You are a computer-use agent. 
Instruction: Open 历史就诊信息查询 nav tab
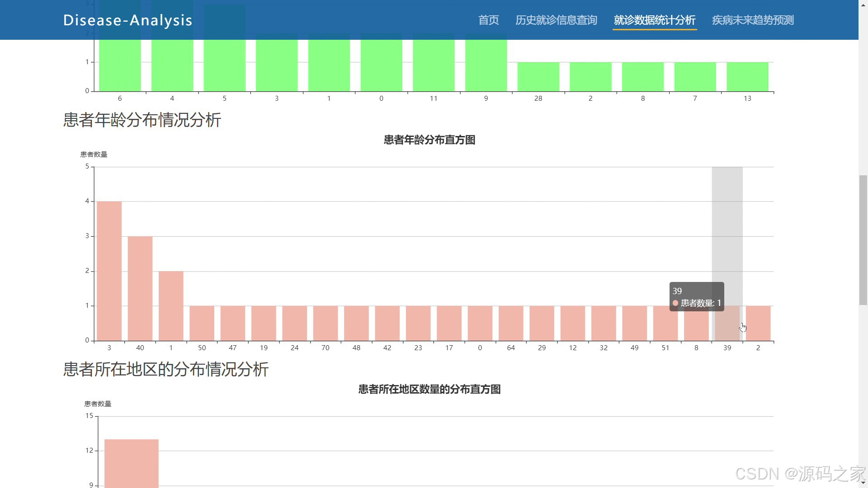(x=556, y=20)
